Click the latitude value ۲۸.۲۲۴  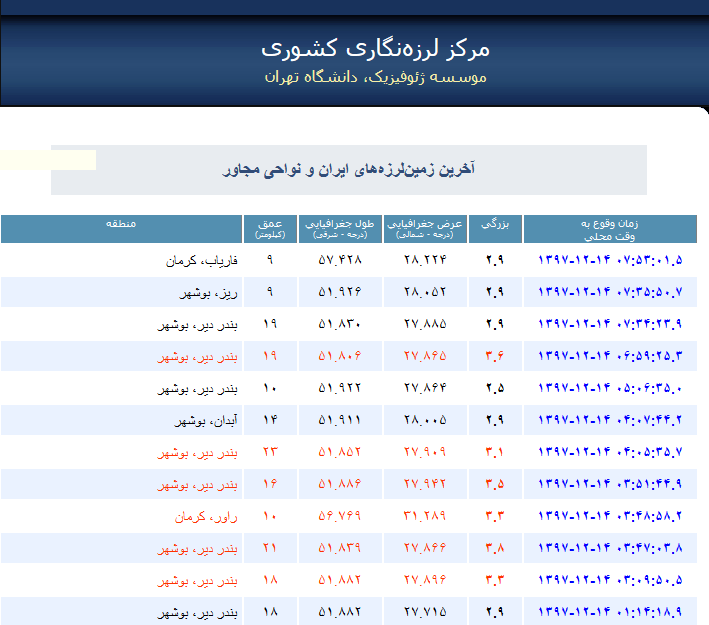[x=425, y=260]
